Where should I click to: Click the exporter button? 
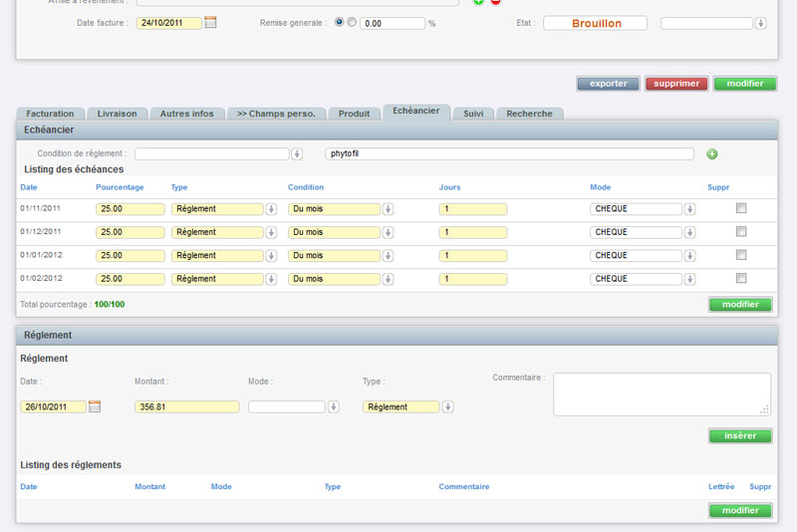tap(608, 84)
